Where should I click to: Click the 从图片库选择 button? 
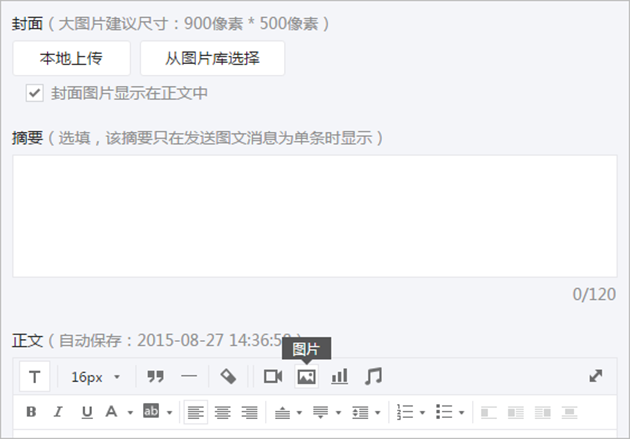coord(213,58)
